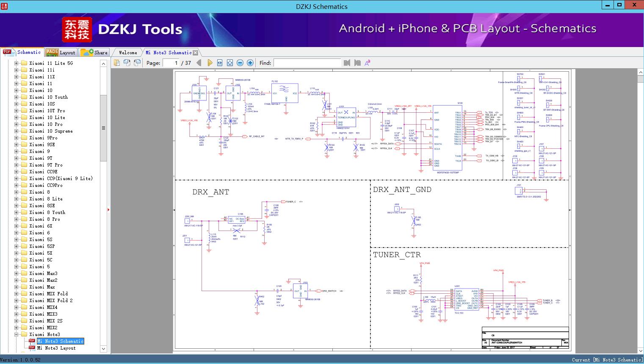644x364 pixels.
Task: Click the tree panel scroll-up arrow
Action: click(x=103, y=64)
